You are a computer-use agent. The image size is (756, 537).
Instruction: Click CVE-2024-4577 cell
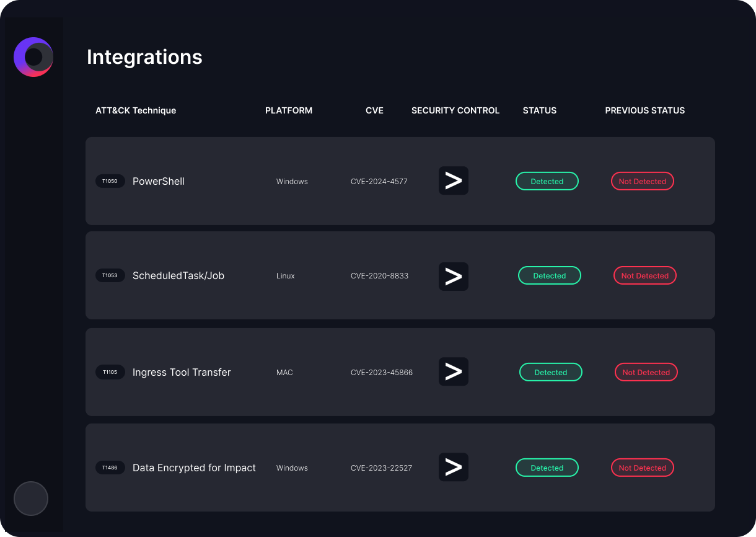(379, 182)
